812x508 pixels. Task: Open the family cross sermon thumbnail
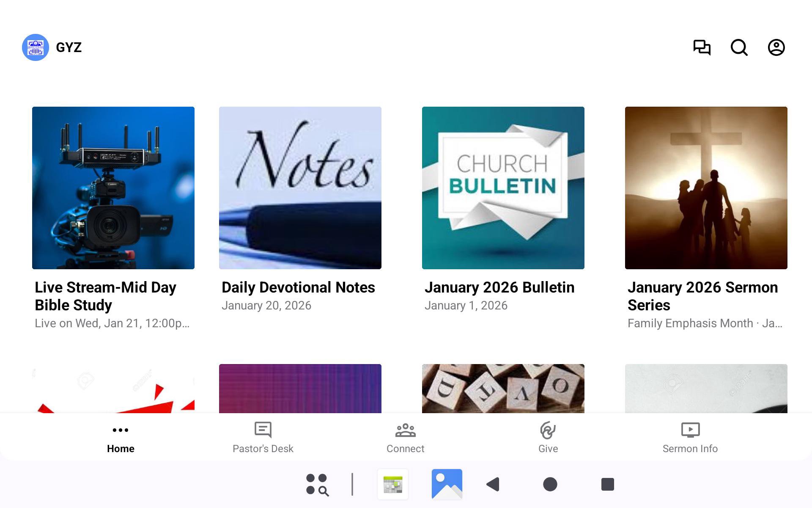coord(706,188)
